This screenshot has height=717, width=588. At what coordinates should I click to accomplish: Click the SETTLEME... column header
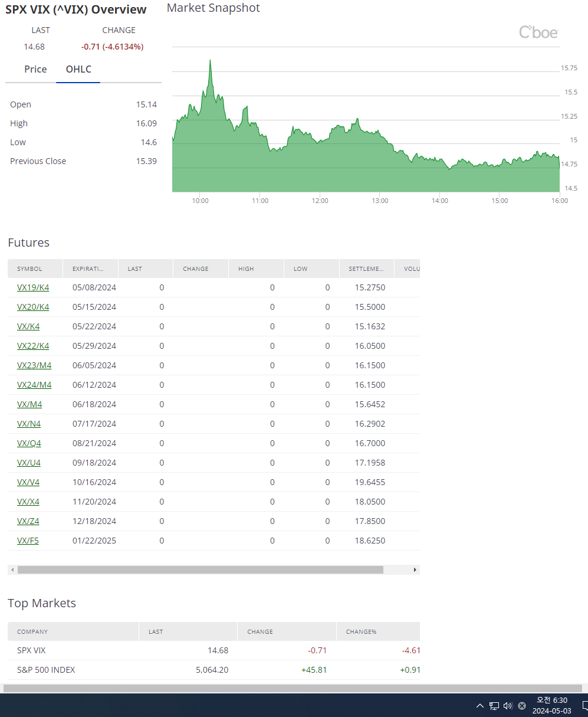click(x=367, y=269)
